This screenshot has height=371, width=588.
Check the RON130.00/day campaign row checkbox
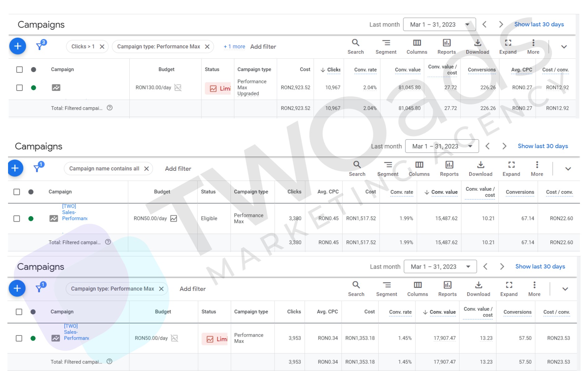click(19, 88)
